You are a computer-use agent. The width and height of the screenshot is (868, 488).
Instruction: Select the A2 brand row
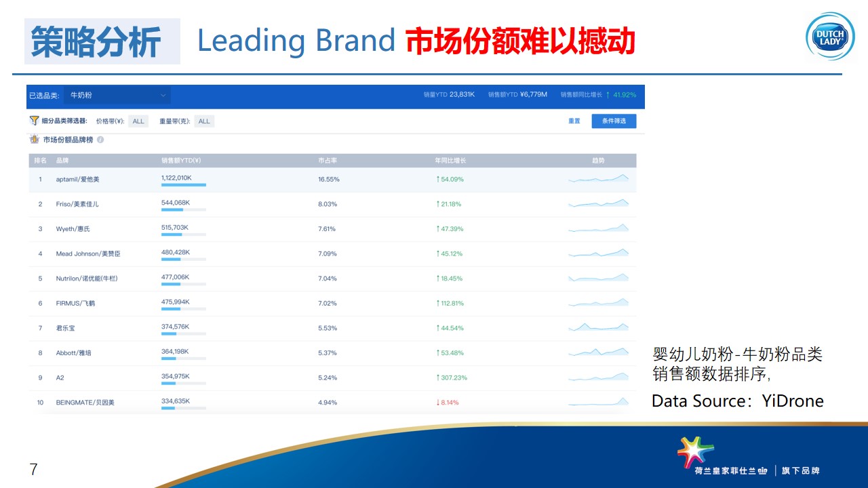point(332,378)
